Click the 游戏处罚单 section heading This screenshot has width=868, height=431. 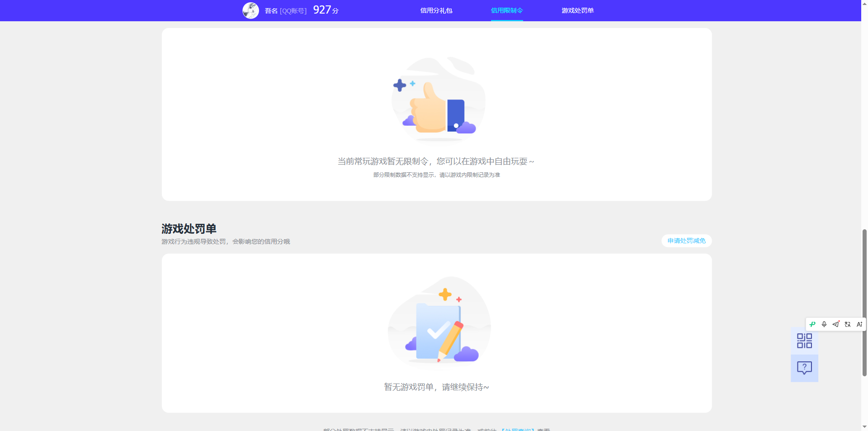[189, 229]
